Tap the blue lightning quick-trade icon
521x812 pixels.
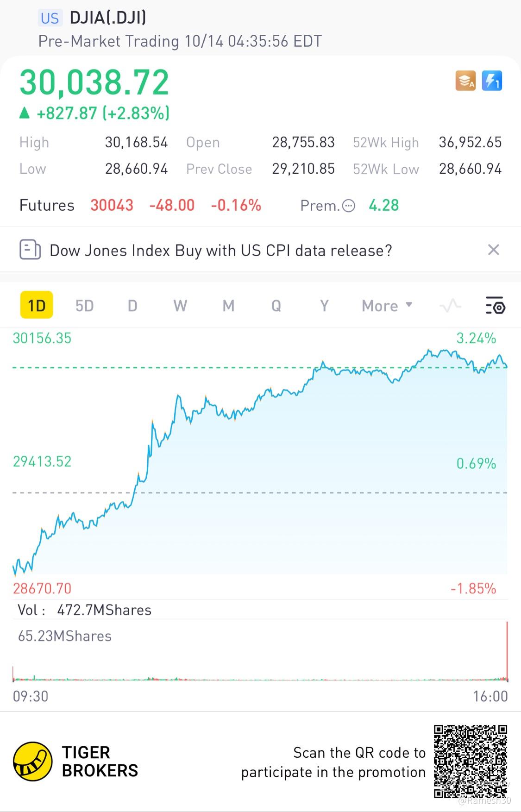point(492,81)
